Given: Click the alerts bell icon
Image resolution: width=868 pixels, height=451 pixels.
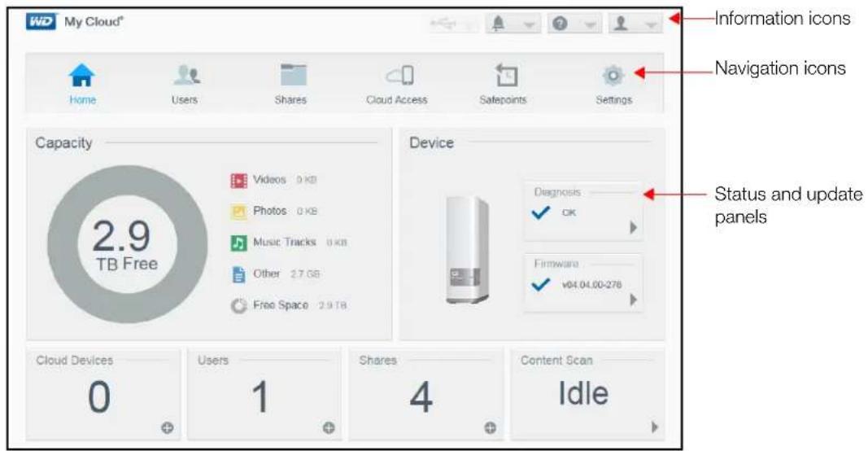Looking at the screenshot, I should (499, 24).
